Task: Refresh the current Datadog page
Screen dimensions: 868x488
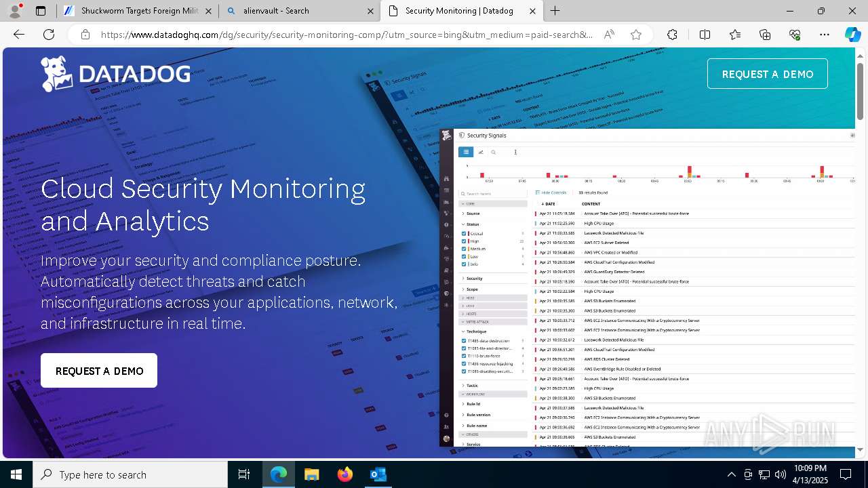Action: point(49,35)
